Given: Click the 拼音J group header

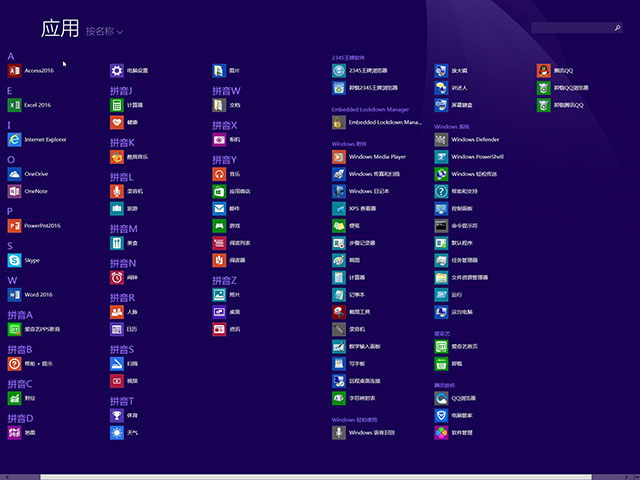Looking at the screenshot, I should [x=121, y=91].
